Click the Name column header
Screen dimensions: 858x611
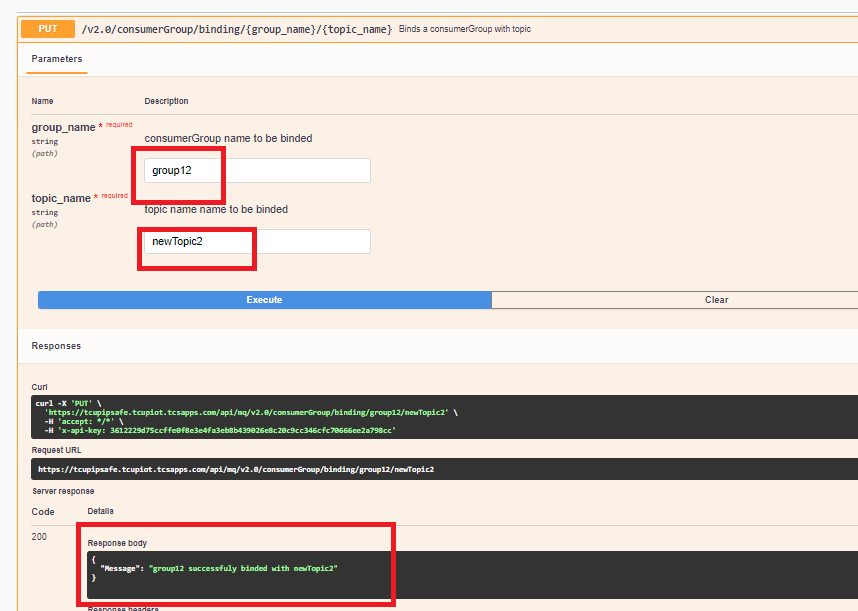coord(42,101)
